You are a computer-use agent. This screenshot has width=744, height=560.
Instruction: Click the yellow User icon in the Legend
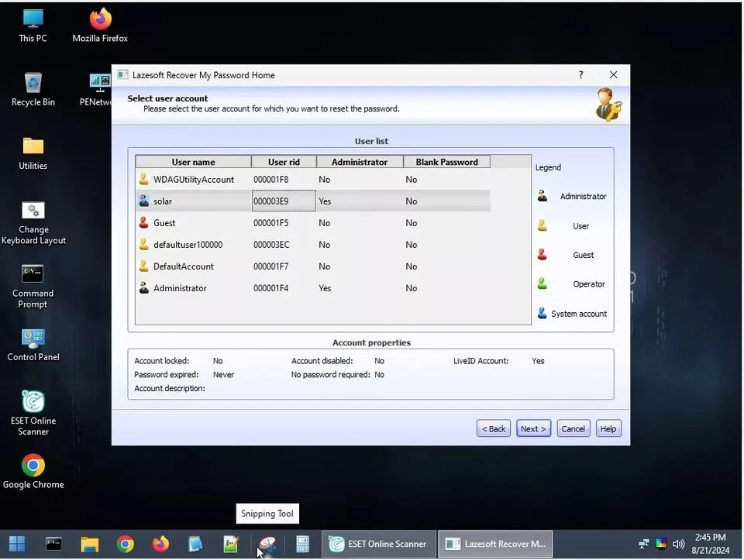click(x=542, y=225)
